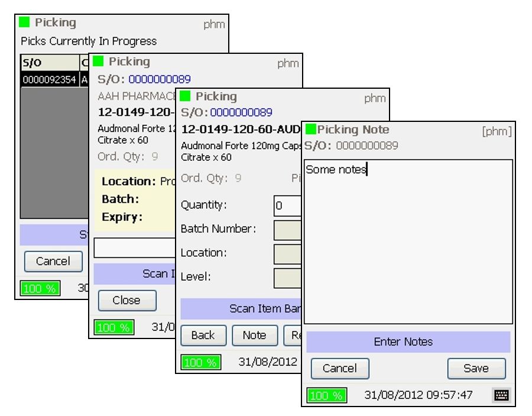Click the Quantity input field
The height and width of the screenshot is (416, 532).
(288, 206)
